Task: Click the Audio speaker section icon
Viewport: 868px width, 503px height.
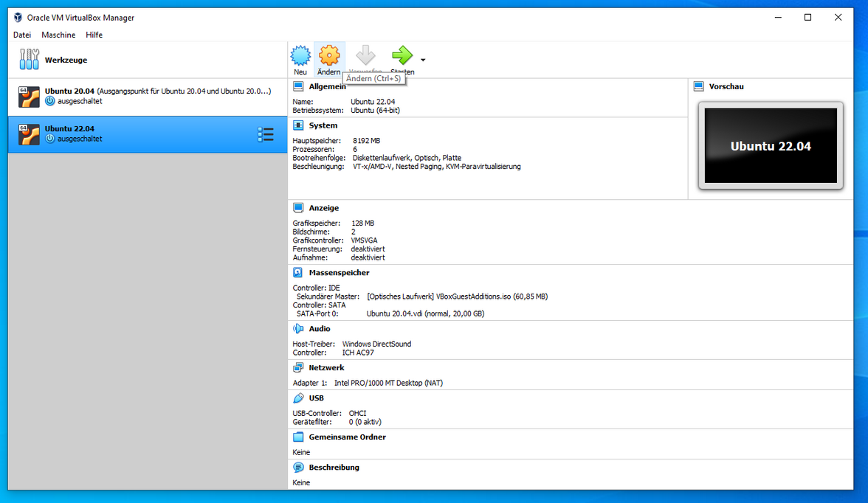Action: pyautogui.click(x=298, y=329)
